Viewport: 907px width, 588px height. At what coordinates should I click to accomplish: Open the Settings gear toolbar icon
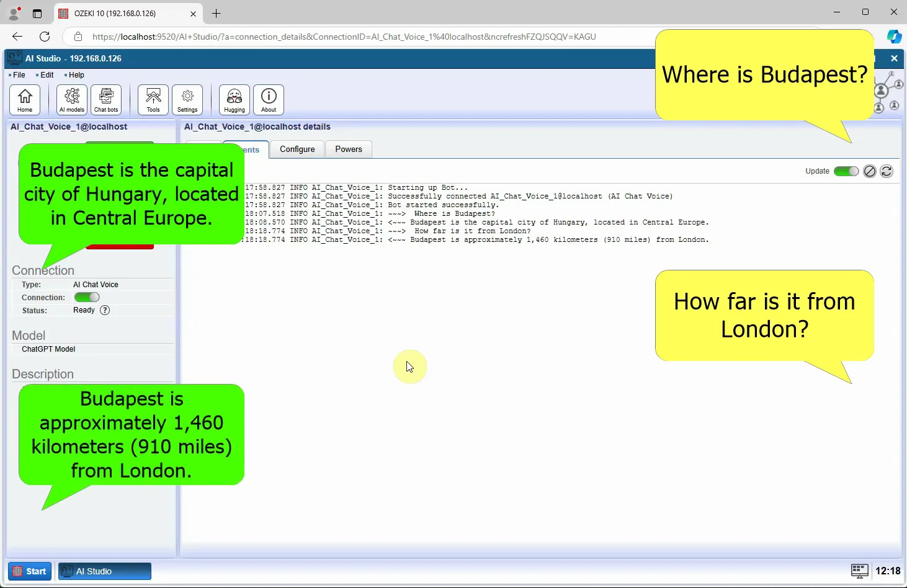(x=187, y=100)
